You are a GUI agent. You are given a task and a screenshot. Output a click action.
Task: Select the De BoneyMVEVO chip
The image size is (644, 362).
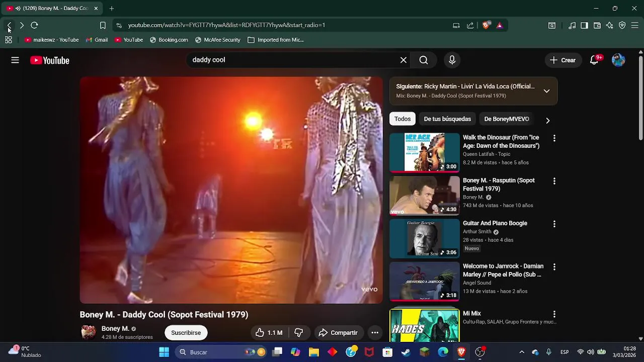(507, 119)
